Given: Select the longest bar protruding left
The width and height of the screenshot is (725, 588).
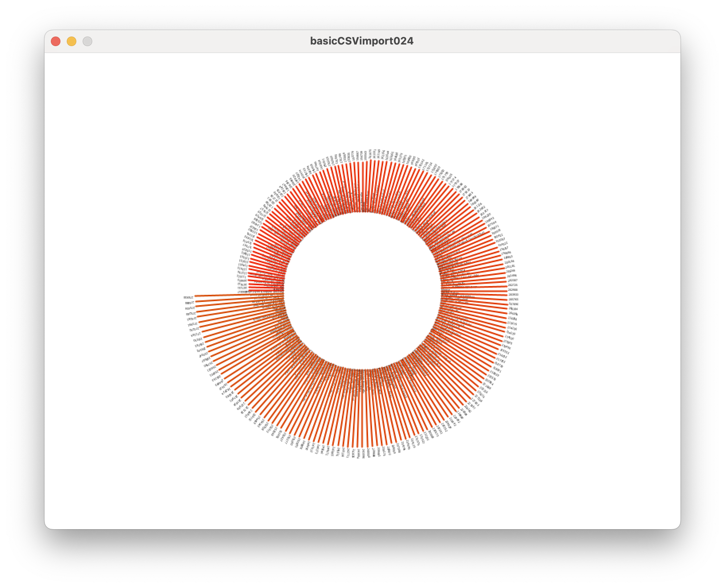Looking at the screenshot, I should 238,296.
